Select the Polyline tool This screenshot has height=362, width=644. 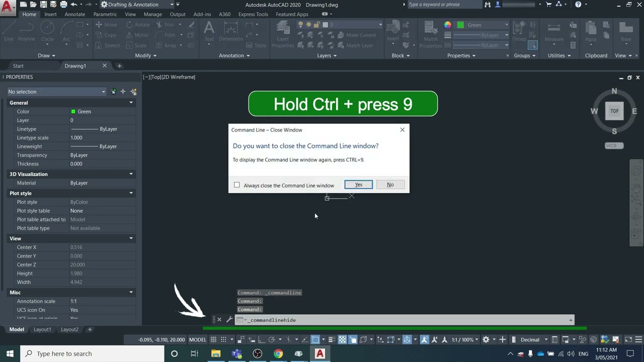point(27,32)
